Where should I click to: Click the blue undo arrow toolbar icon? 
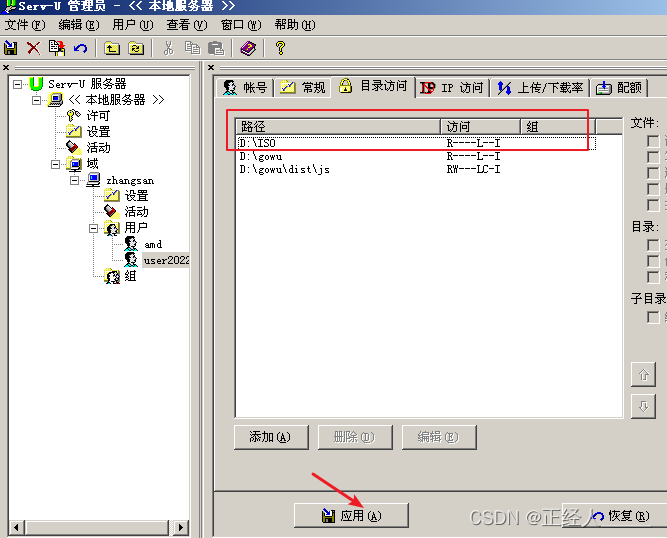tap(80, 48)
